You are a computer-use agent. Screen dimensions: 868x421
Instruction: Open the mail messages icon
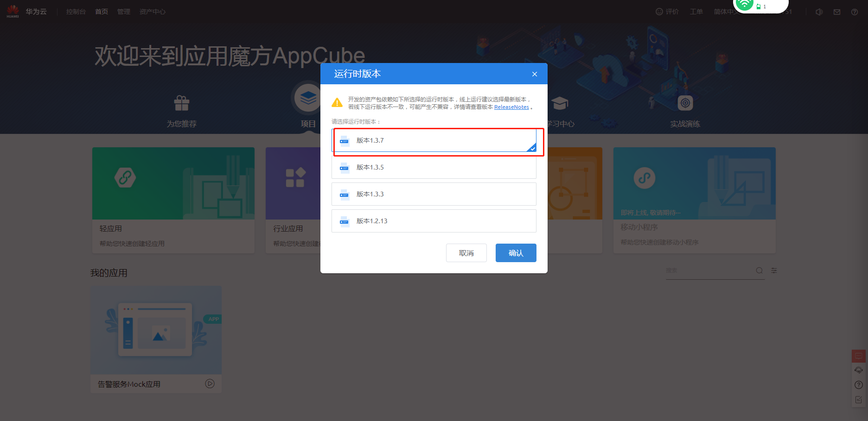pyautogui.click(x=837, y=12)
